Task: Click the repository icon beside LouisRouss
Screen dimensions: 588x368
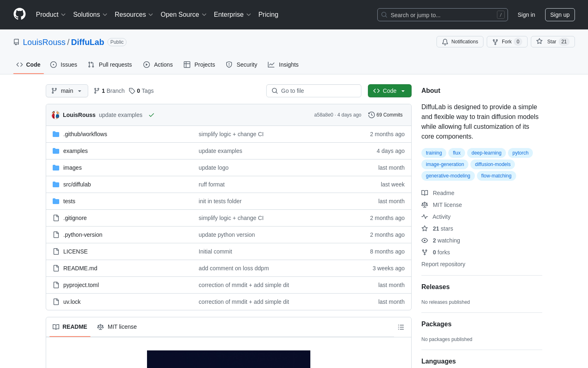Action: click(16, 42)
